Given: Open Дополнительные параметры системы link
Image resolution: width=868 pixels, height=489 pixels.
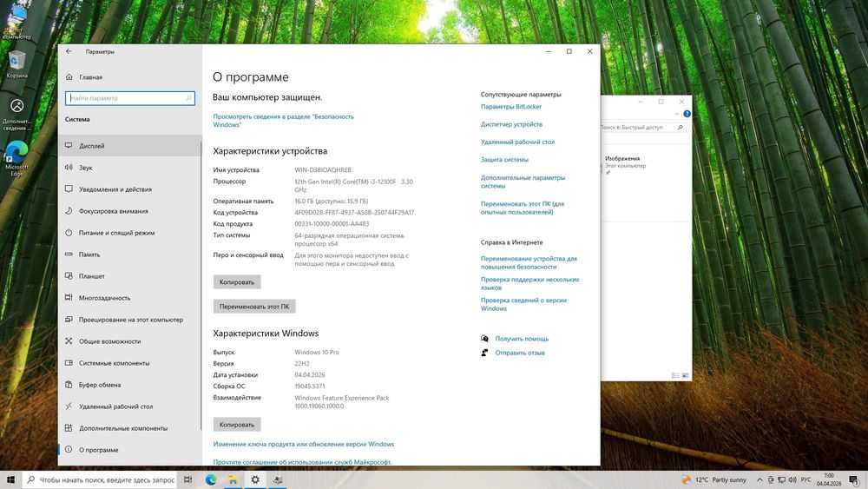Looking at the screenshot, I should pyautogui.click(x=523, y=182).
